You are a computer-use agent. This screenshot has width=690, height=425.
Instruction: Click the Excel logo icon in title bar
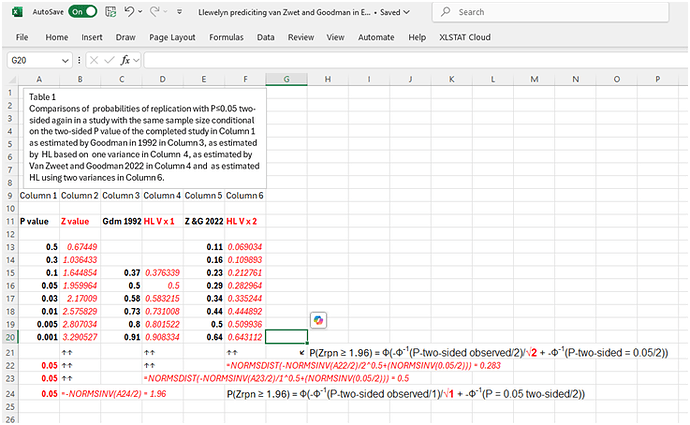click(15, 12)
